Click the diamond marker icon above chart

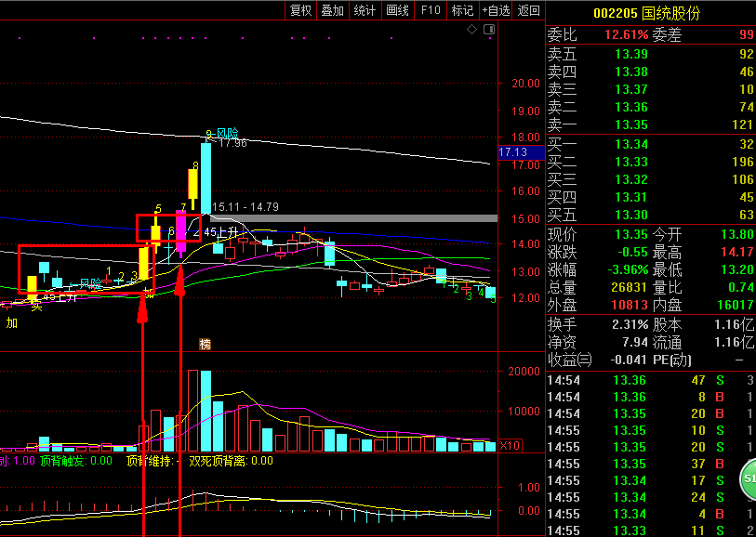472,30
